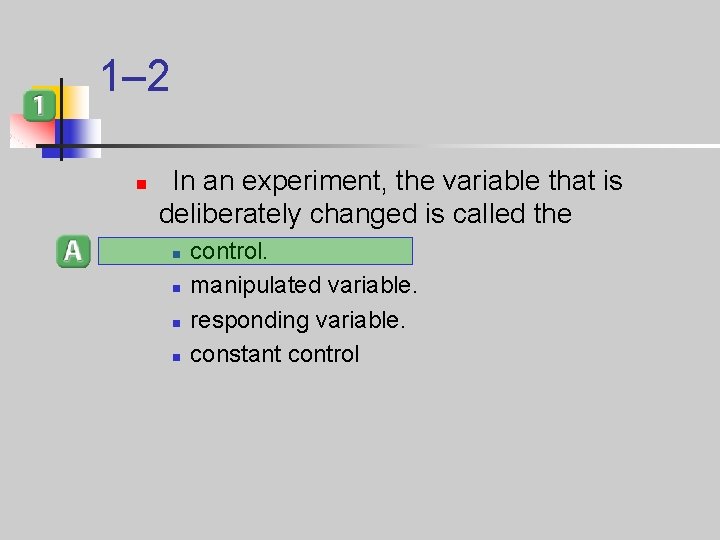
Task: Click the empty right part of the green highlight box
Action: click(x=340, y=251)
